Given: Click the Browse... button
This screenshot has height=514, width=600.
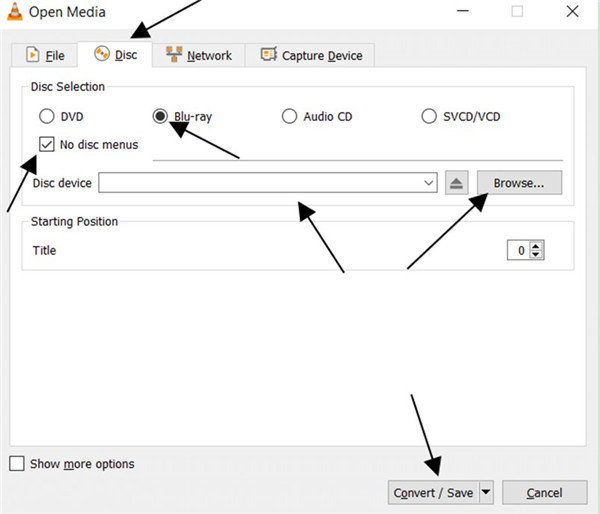Looking at the screenshot, I should pyautogui.click(x=519, y=183).
